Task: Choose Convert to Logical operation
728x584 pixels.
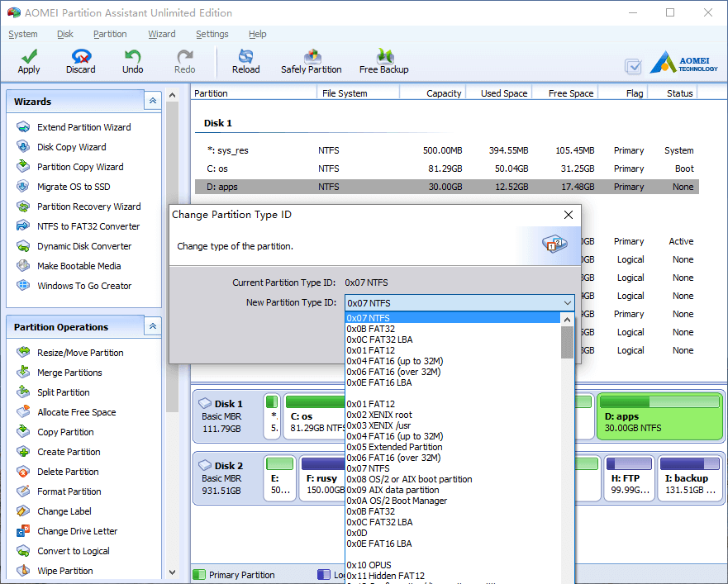Action: tap(74, 552)
